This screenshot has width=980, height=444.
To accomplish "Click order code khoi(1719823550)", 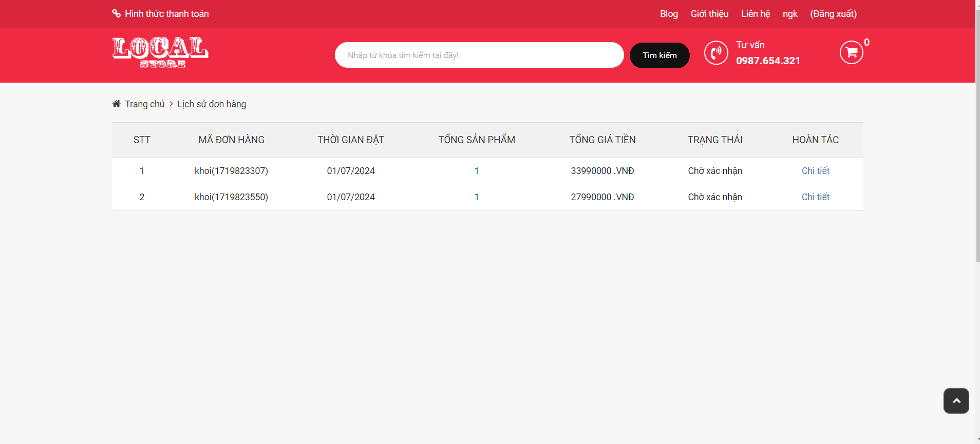I will (x=231, y=197).
